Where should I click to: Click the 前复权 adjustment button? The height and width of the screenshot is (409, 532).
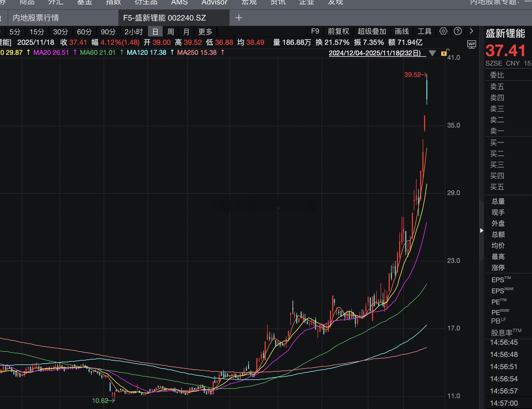pyautogui.click(x=338, y=32)
